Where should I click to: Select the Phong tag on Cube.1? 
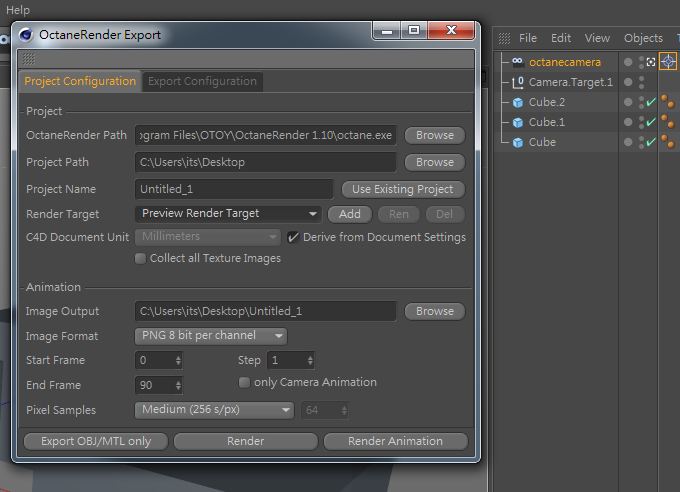click(x=668, y=121)
